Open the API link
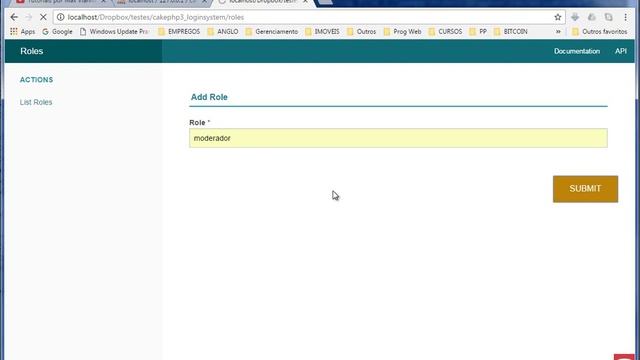Viewport: 640px width, 360px height. point(620,51)
